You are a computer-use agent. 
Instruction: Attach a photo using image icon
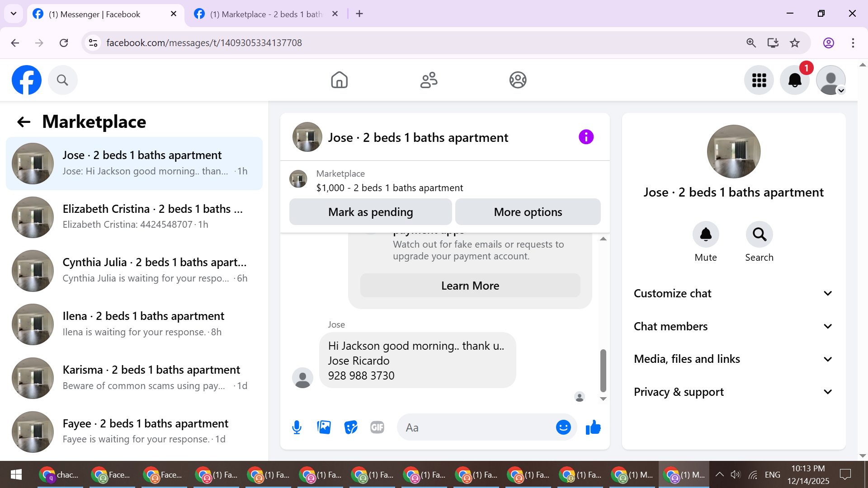click(x=324, y=427)
